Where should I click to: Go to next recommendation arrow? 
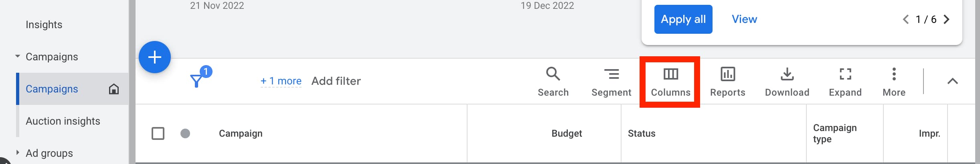coord(947,19)
